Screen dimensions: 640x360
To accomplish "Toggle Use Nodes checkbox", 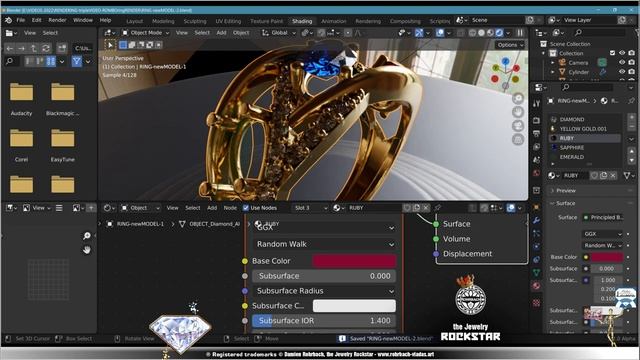I will pos(246,208).
